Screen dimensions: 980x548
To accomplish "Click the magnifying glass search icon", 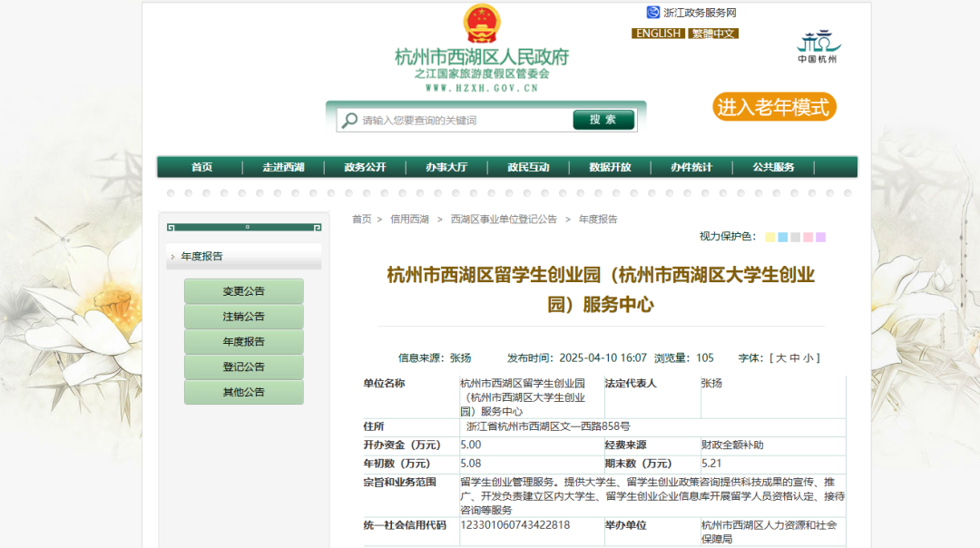I will 349,121.
